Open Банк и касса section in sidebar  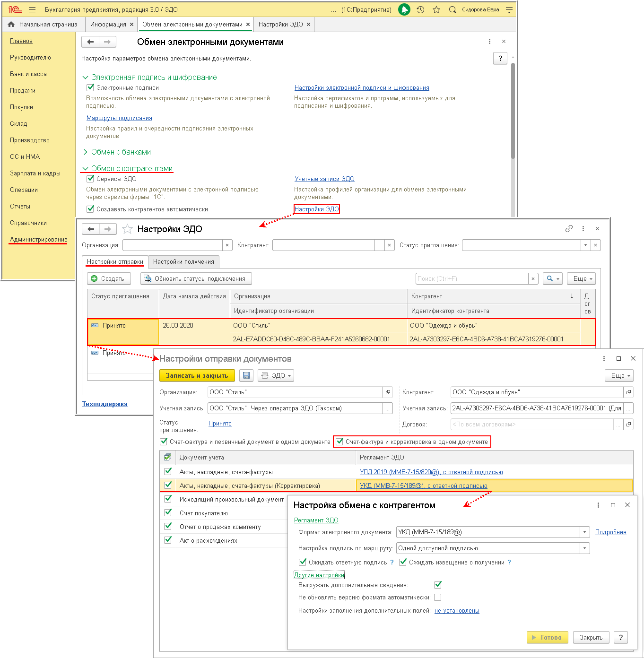coord(28,74)
